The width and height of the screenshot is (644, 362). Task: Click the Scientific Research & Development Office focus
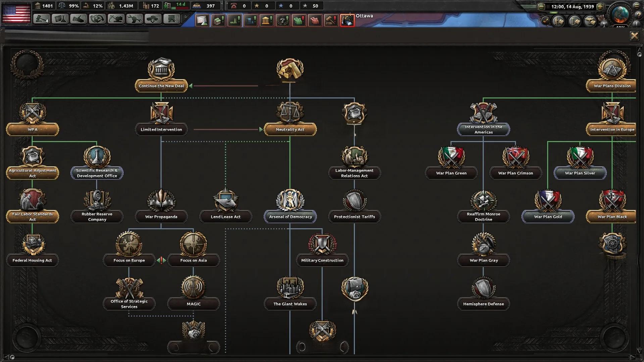(x=97, y=173)
